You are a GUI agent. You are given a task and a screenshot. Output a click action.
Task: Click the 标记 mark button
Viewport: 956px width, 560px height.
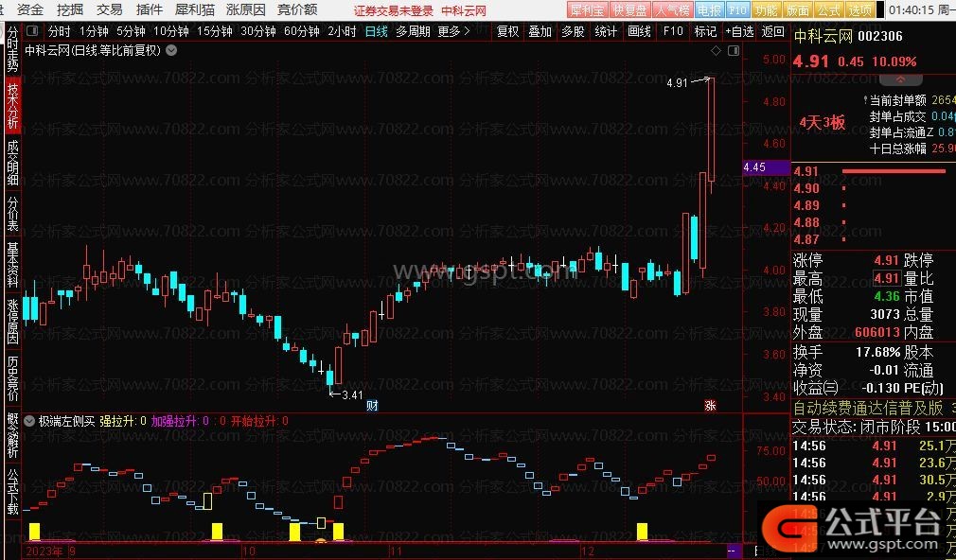(705, 30)
